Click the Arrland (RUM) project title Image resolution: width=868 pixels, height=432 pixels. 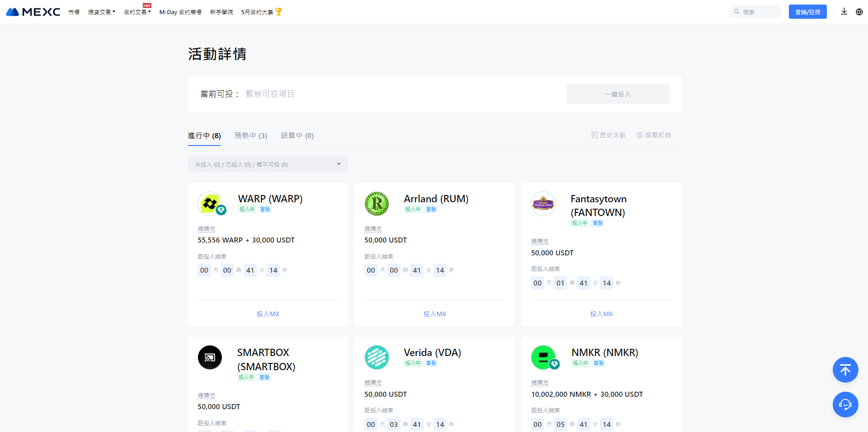[436, 199]
